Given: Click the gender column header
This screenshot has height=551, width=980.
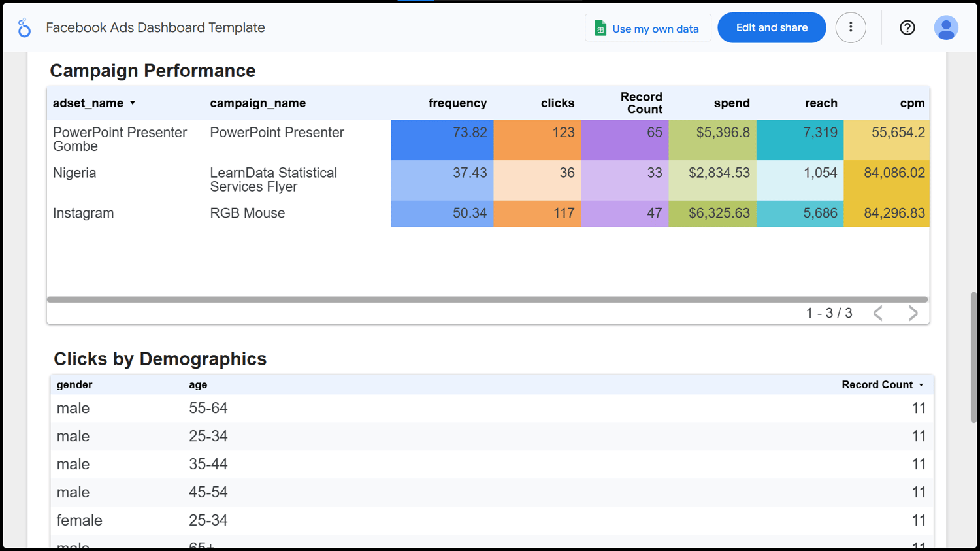Looking at the screenshot, I should (x=74, y=385).
